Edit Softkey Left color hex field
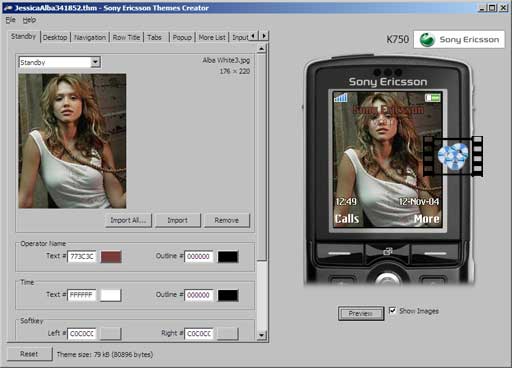 coord(82,334)
